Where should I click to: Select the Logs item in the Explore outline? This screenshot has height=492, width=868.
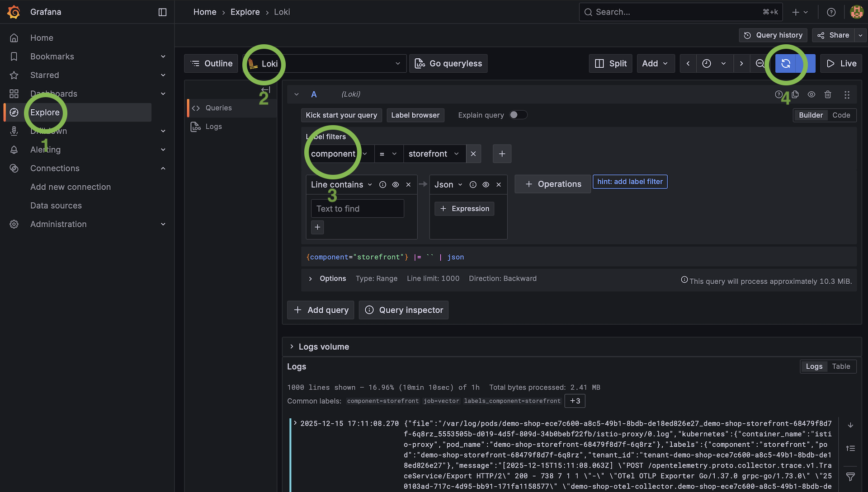click(213, 127)
